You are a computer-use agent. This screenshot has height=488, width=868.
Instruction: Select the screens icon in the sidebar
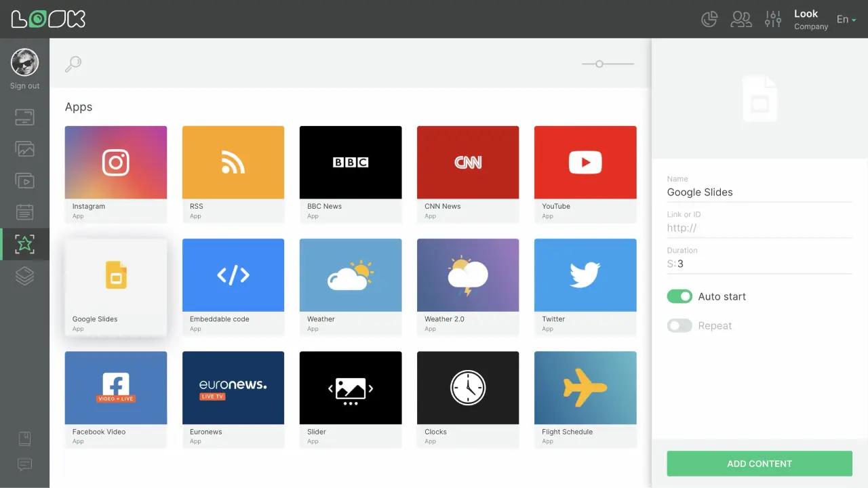(x=24, y=117)
